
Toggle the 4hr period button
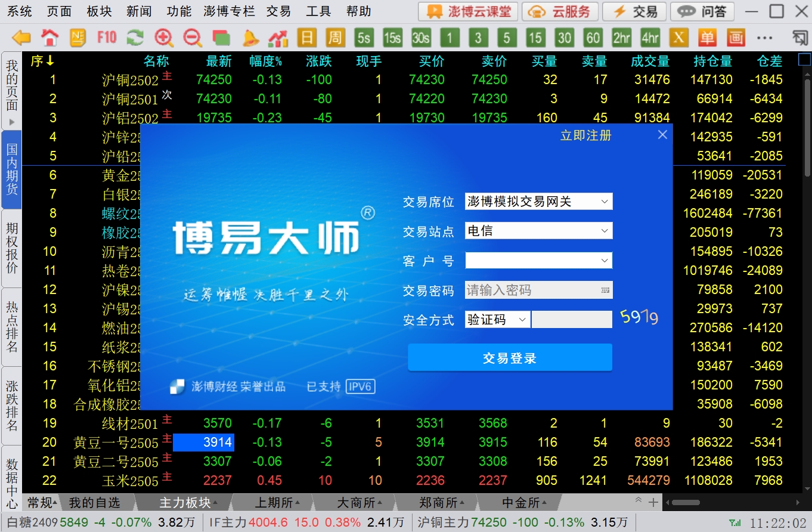pos(650,38)
